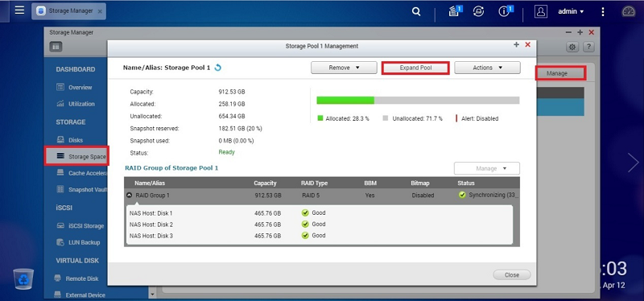This screenshot has height=301, width=644.
Task: Open Storage Manager settings gear
Action: tap(572, 47)
